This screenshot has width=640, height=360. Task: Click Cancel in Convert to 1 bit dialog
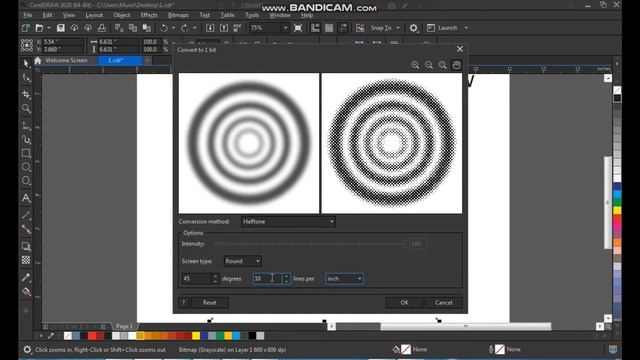click(443, 302)
